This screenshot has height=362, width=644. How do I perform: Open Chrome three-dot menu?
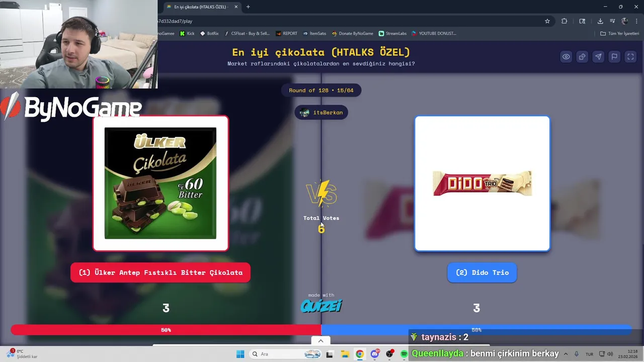[636, 21]
